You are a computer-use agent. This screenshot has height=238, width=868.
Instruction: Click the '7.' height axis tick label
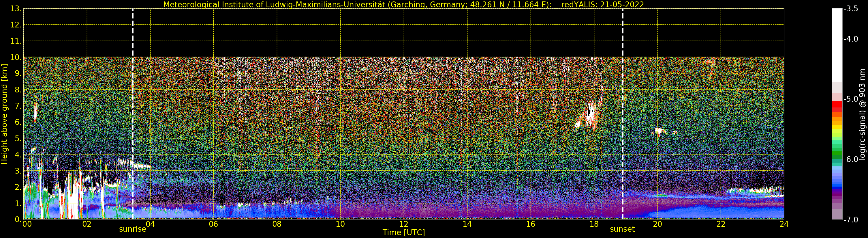click(x=18, y=106)
